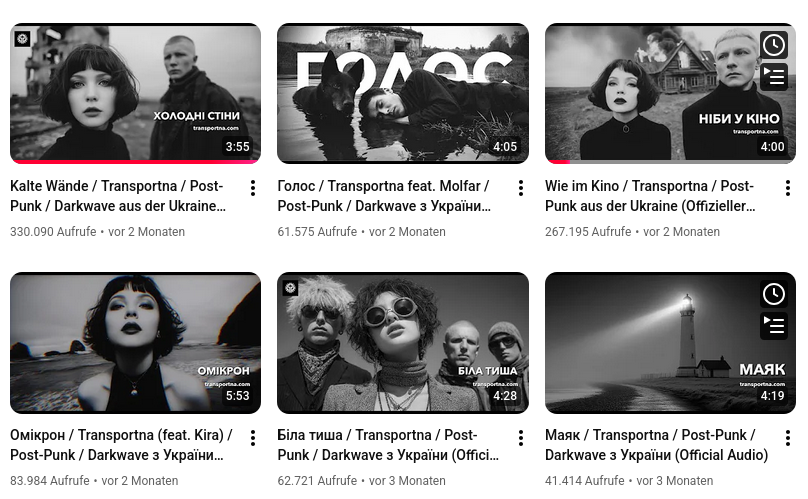
Task: Click Омікрон / Transportna (feat. Kira) title
Action: [x=122, y=445]
